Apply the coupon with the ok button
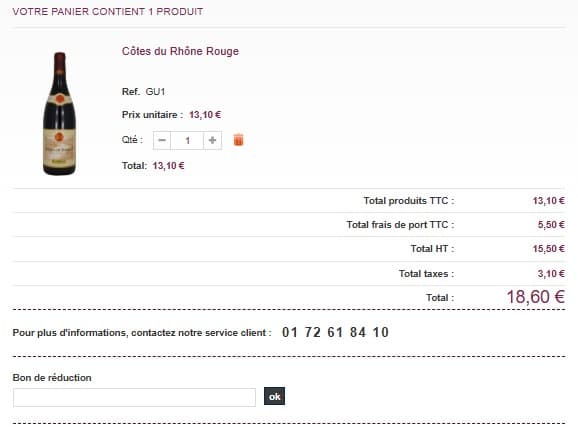Screen dimensions: 578x427 point(274,396)
